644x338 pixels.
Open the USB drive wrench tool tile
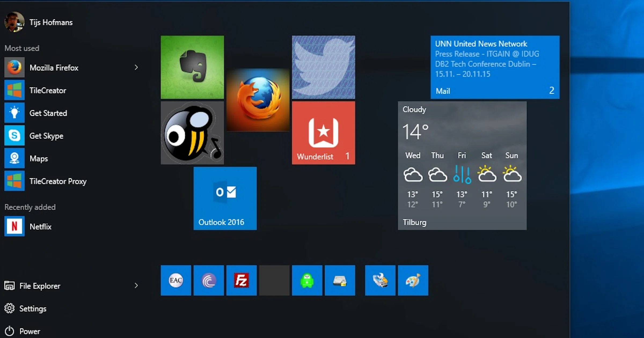pos(380,280)
